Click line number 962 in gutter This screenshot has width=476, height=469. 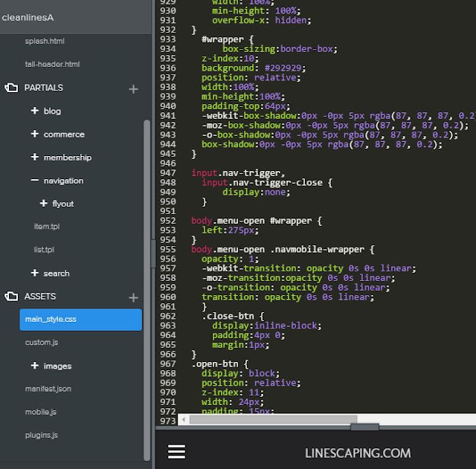[x=168, y=316]
